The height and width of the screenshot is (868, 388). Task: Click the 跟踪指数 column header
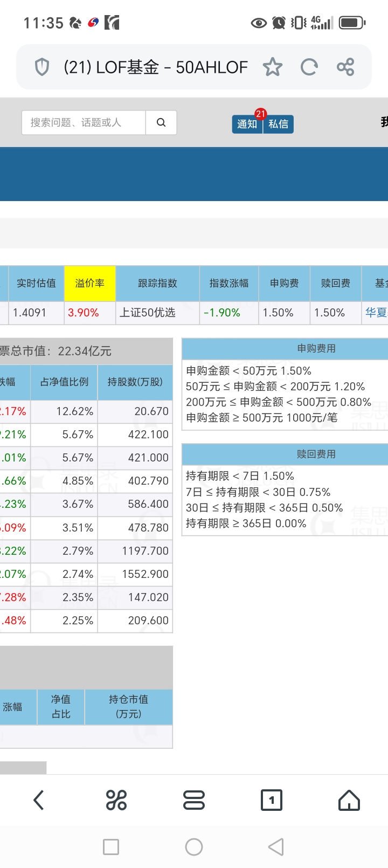coord(157,284)
